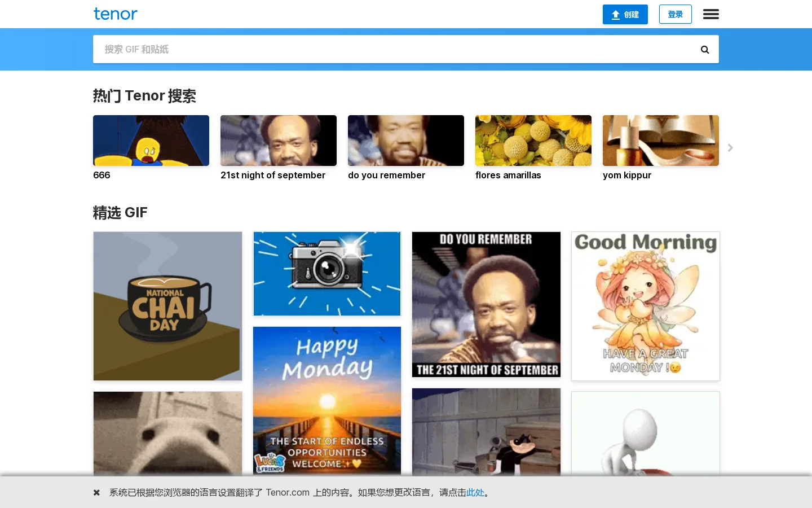This screenshot has width=812, height=508.
Task: Click the search magnifier icon
Action: coord(705,50)
